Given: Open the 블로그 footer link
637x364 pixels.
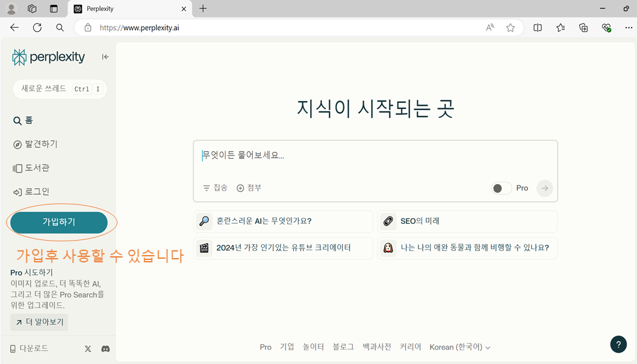Looking at the screenshot, I should [x=343, y=347].
